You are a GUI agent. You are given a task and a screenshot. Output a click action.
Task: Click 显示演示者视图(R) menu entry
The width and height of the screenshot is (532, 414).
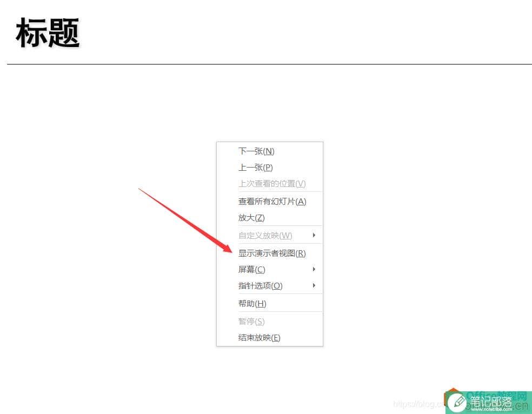[270, 253]
